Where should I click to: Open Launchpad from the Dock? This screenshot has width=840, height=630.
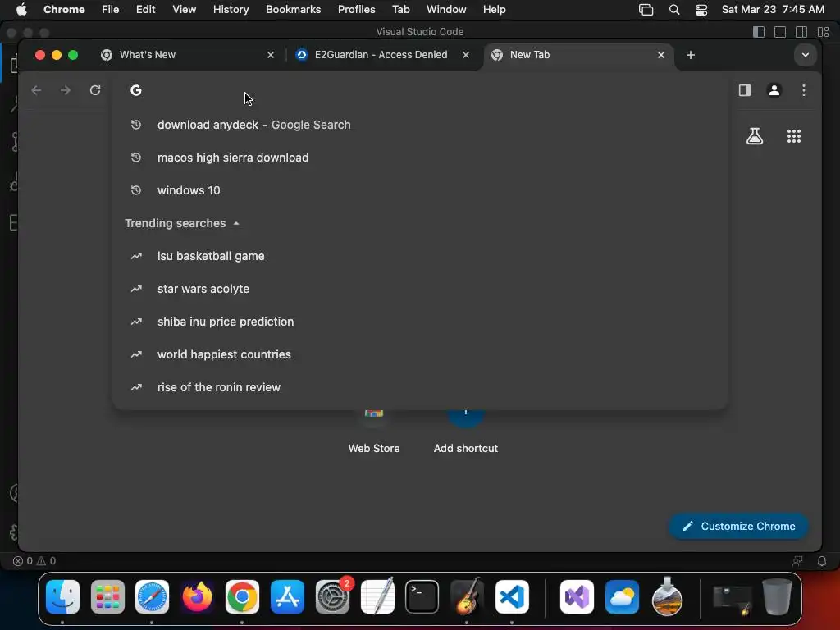pyautogui.click(x=107, y=597)
